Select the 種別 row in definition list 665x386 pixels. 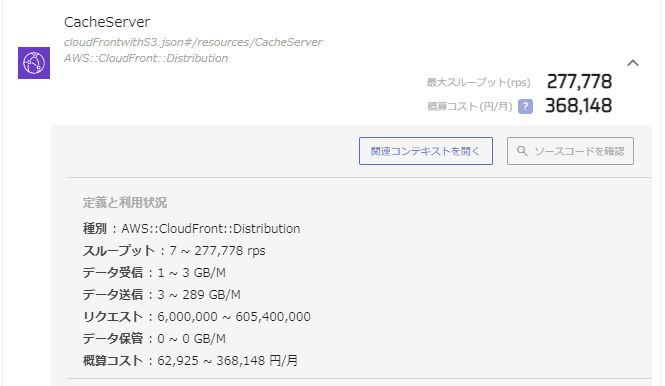191,229
